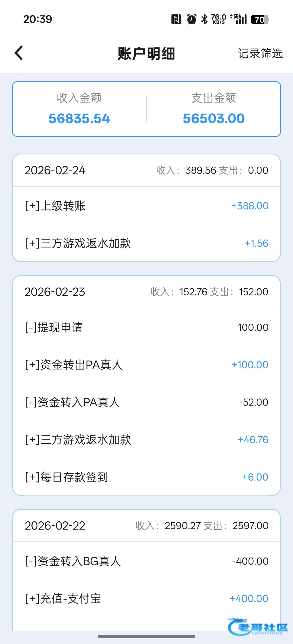The image size is (293, 644).
Task: Open the 资金转出PA真人 +100.00 entry
Action: (x=146, y=365)
